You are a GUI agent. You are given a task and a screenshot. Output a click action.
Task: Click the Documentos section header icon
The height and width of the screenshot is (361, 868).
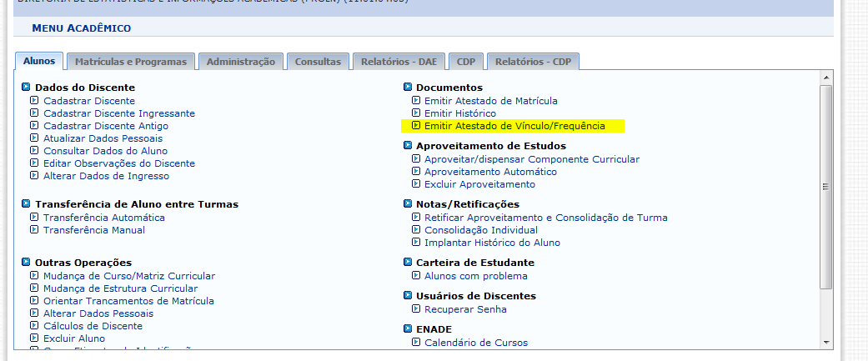coord(408,88)
